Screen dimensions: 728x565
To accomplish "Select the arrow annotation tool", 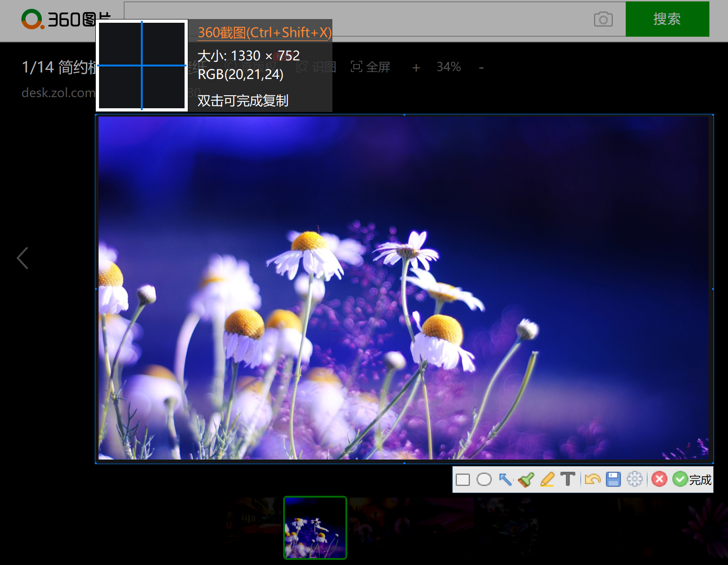I will tap(505, 480).
